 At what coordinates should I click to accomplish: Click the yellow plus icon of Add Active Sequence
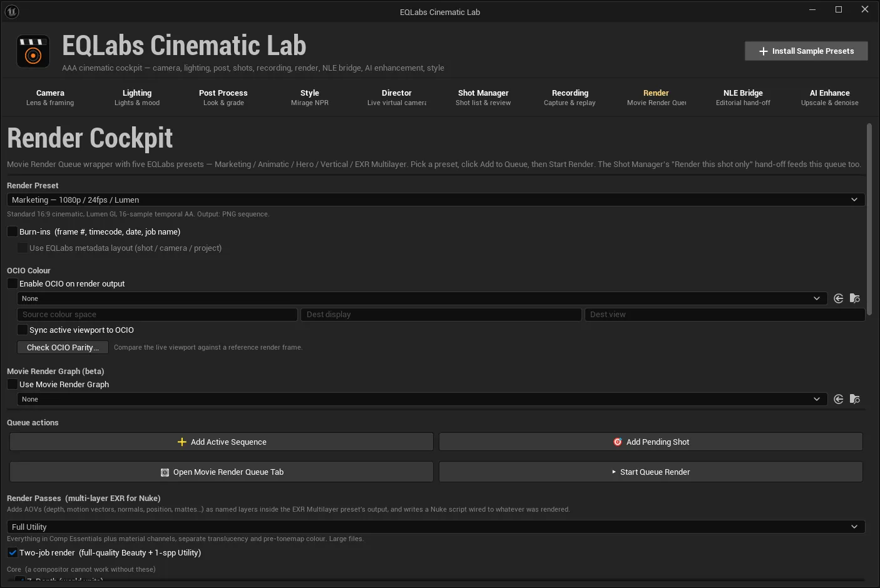(182, 442)
